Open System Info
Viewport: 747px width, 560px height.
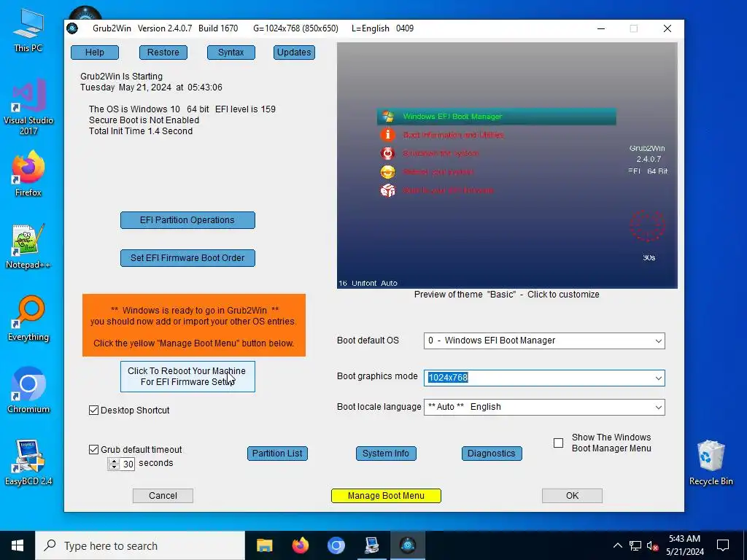386,454
